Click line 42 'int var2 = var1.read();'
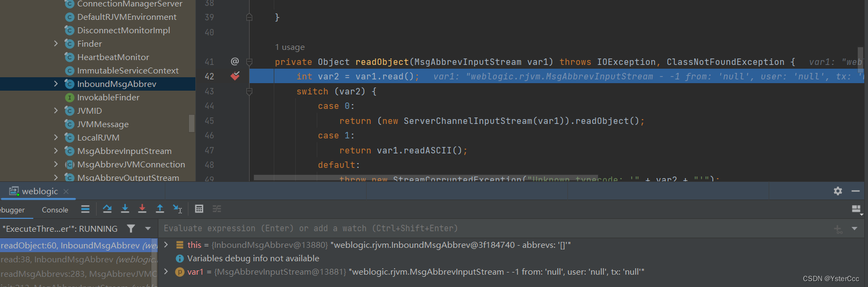 (358, 77)
